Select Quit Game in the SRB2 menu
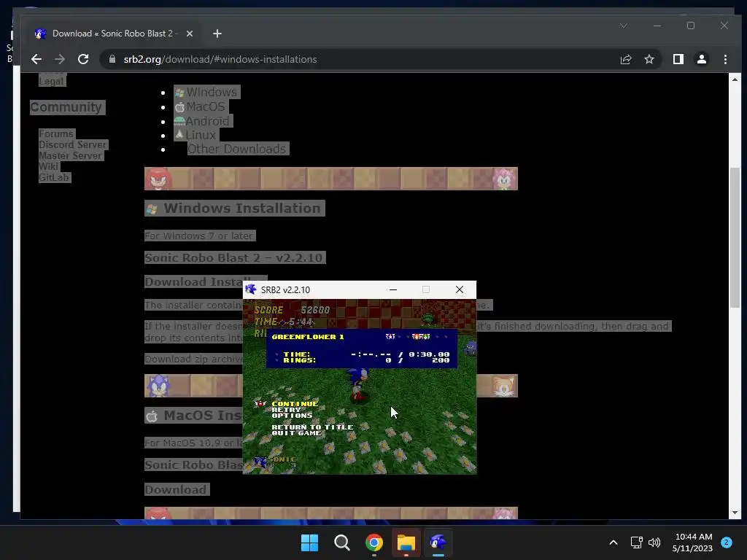This screenshot has height=560, width=747. [x=296, y=433]
